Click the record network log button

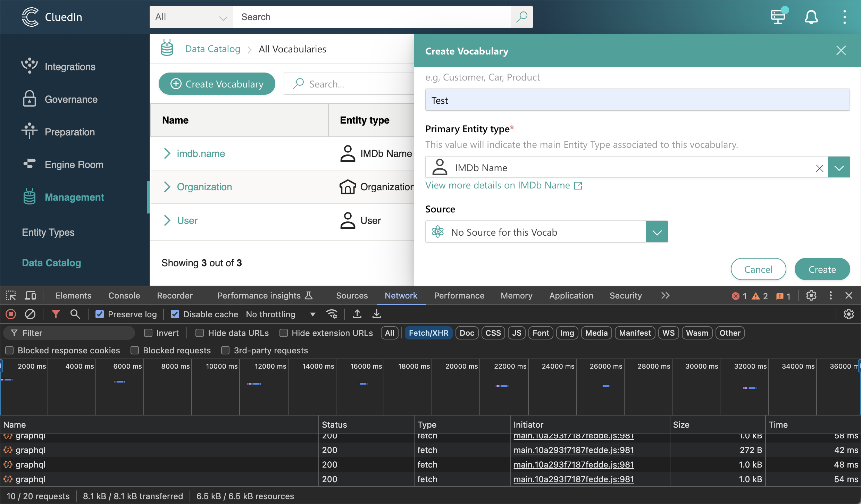11,314
